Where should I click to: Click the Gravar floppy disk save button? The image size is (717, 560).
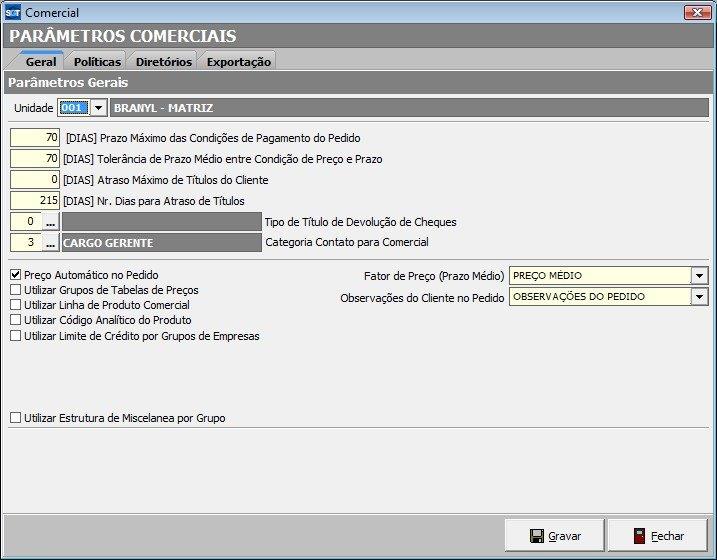click(555, 536)
